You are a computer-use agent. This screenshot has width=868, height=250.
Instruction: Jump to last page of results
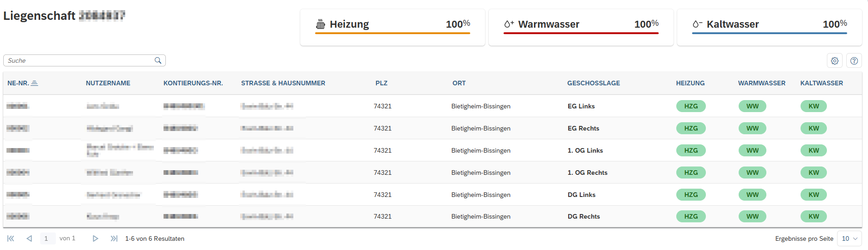pos(114,238)
